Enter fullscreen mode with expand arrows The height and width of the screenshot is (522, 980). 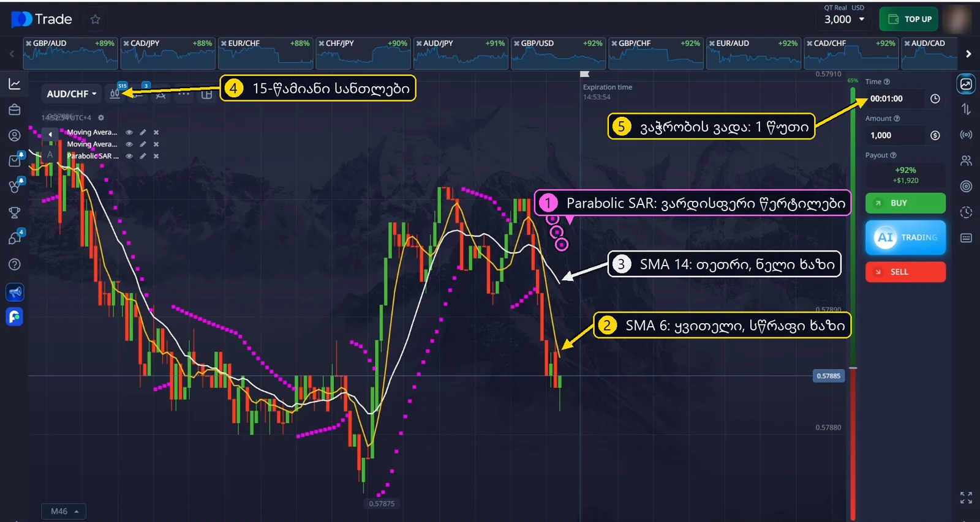pyautogui.click(x=966, y=498)
